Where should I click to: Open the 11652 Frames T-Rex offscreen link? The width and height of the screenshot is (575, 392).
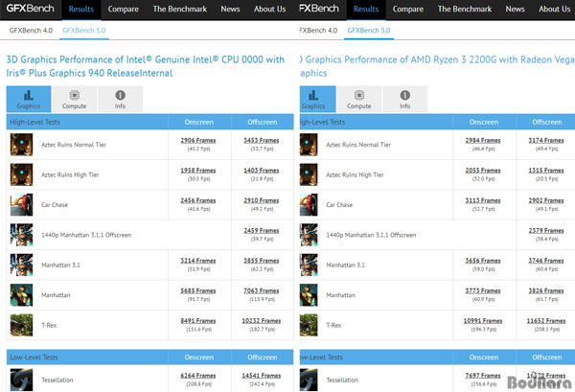(x=546, y=321)
